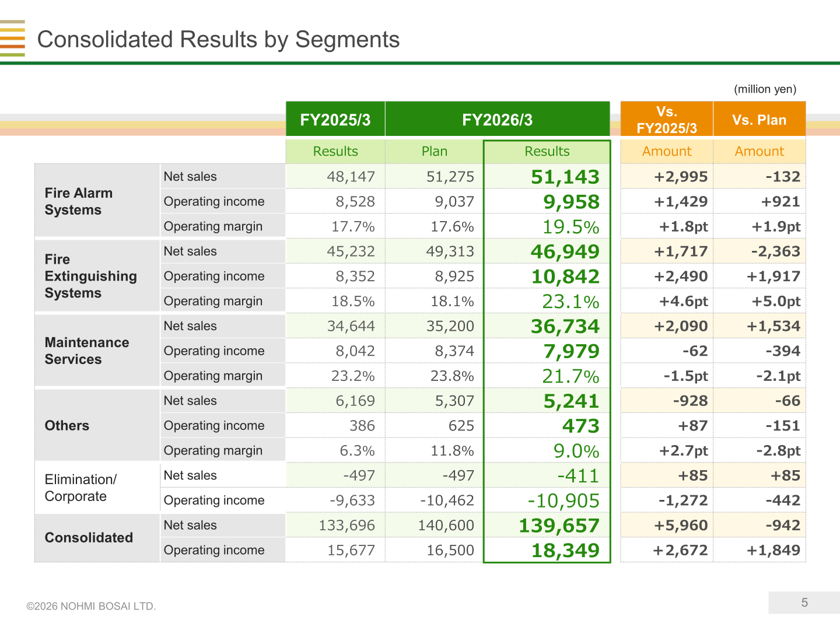Select Maintenance net sales result 36,734
The width and height of the screenshot is (840, 630).
(x=565, y=326)
